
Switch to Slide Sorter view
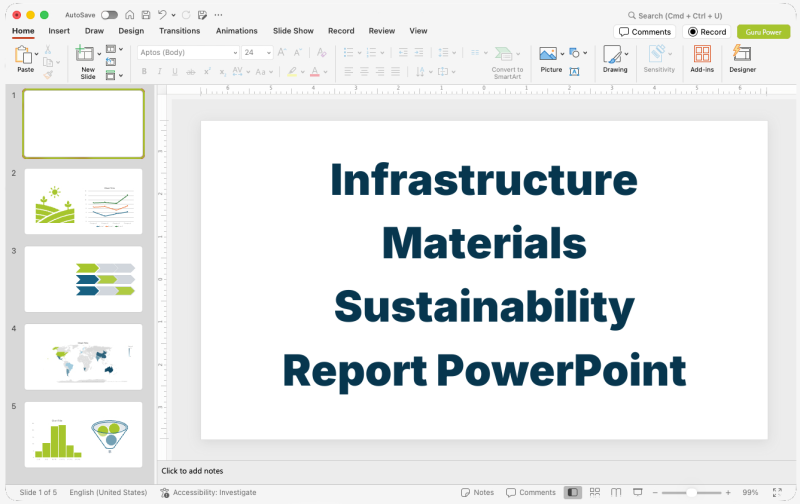pyautogui.click(x=595, y=492)
